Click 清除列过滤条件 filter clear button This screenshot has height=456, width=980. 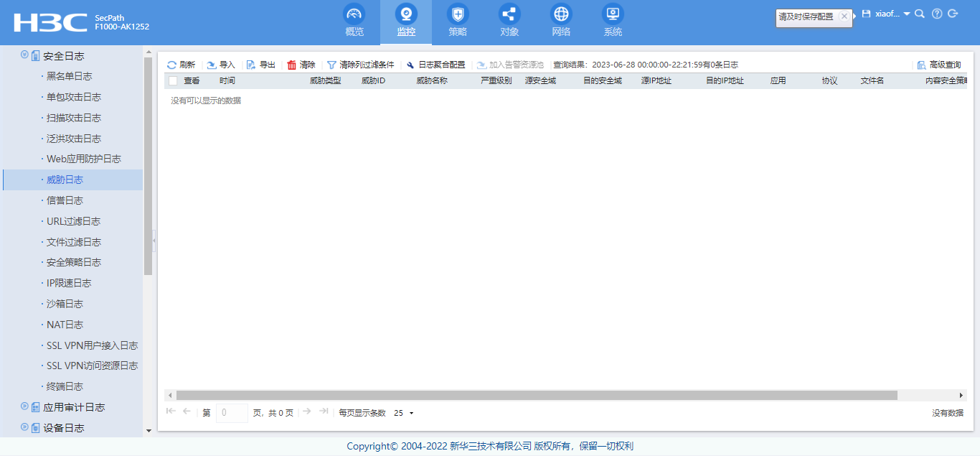pos(361,65)
